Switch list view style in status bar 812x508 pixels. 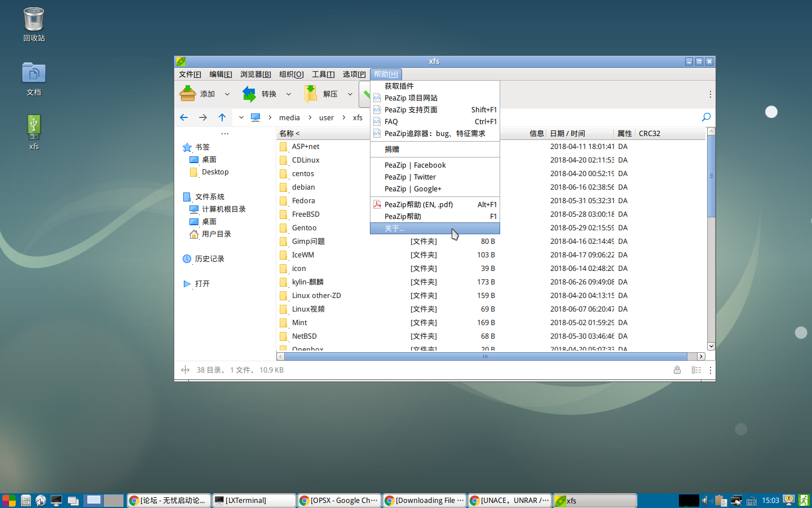tap(696, 370)
